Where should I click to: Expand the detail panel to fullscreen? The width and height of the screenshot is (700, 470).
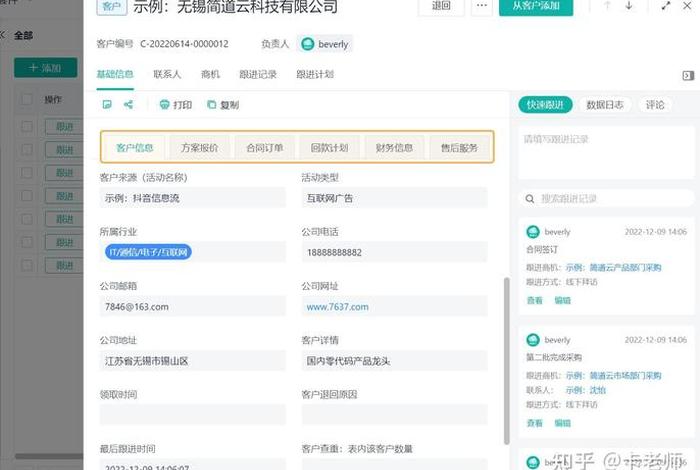tap(666, 6)
